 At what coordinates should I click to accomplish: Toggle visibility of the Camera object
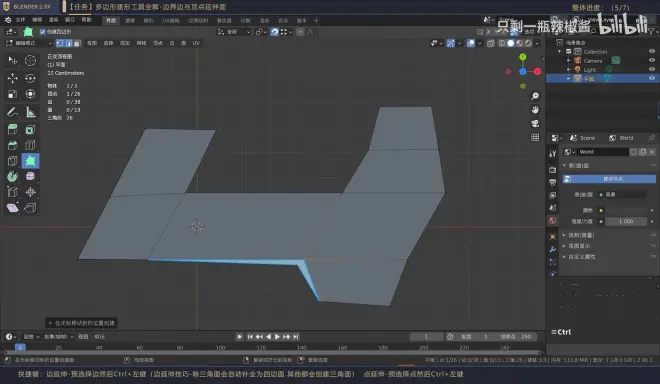coord(652,60)
